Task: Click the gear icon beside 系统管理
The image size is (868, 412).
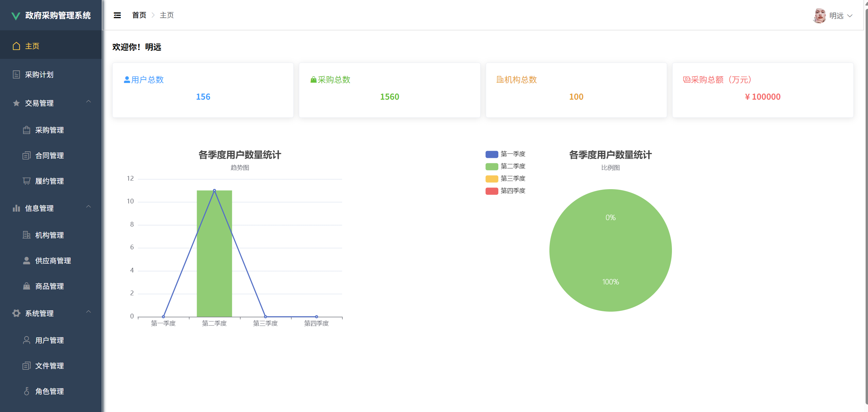Action: (16, 313)
